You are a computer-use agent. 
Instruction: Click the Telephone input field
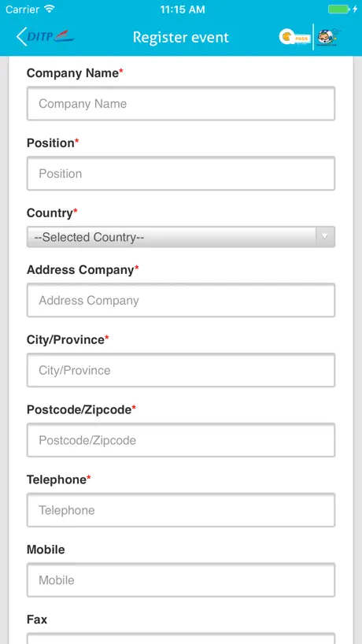[181, 510]
